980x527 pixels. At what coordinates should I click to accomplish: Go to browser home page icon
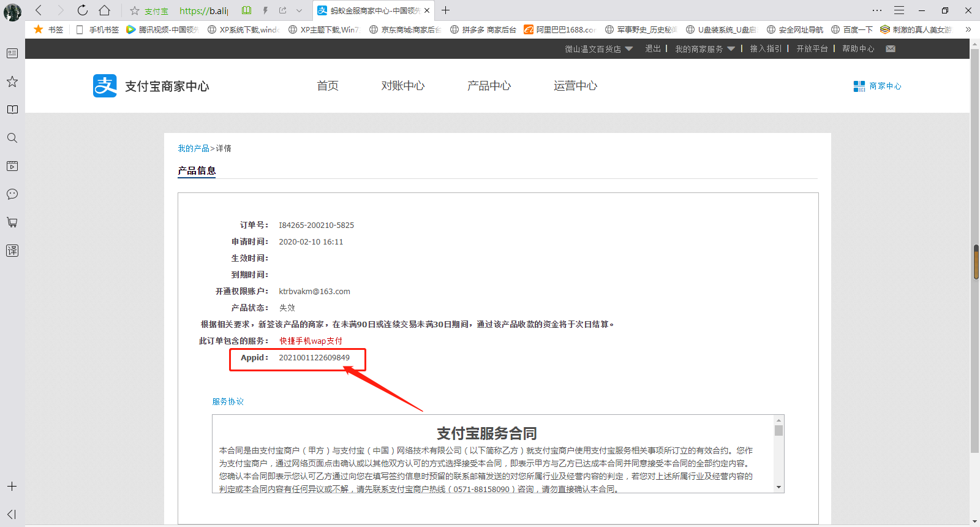pos(105,10)
